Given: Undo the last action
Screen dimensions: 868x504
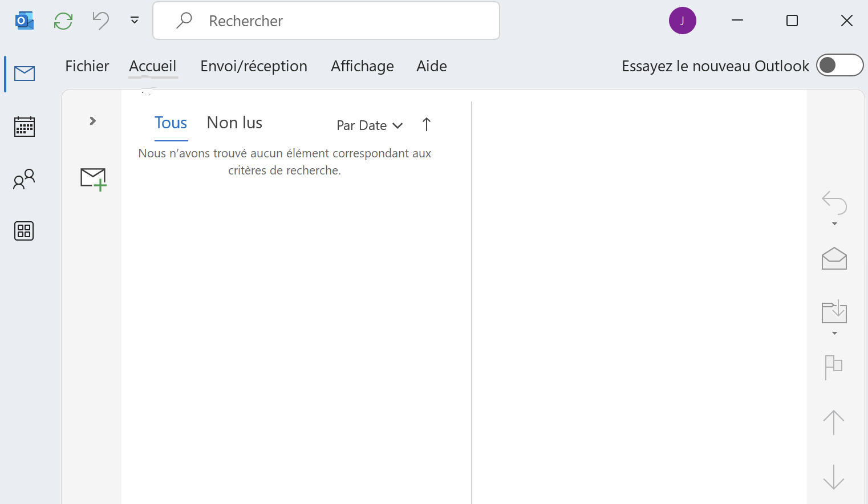Looking at the screenshot, I should coord(100,21).
